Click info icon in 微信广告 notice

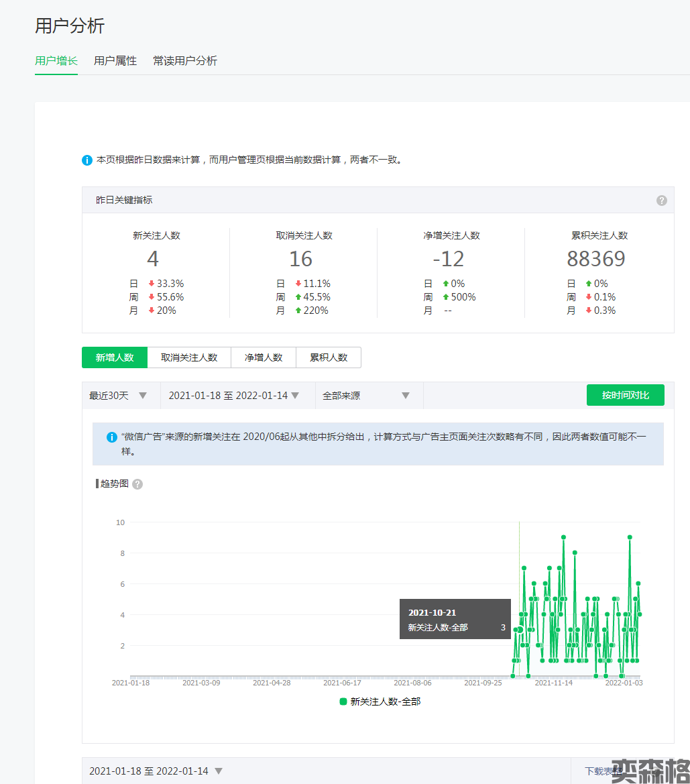click(x=112, y=437)
